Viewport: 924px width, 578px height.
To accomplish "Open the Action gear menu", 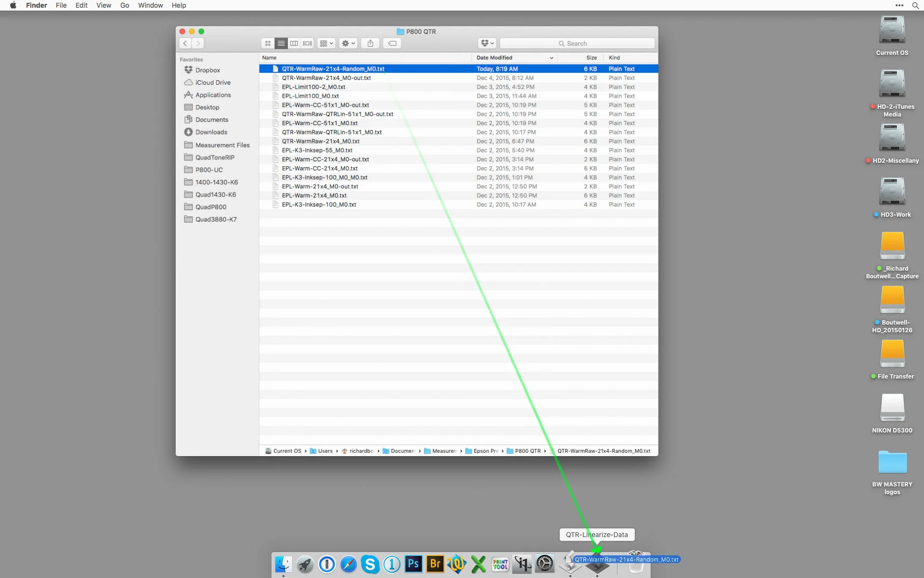I will point(348,43).
